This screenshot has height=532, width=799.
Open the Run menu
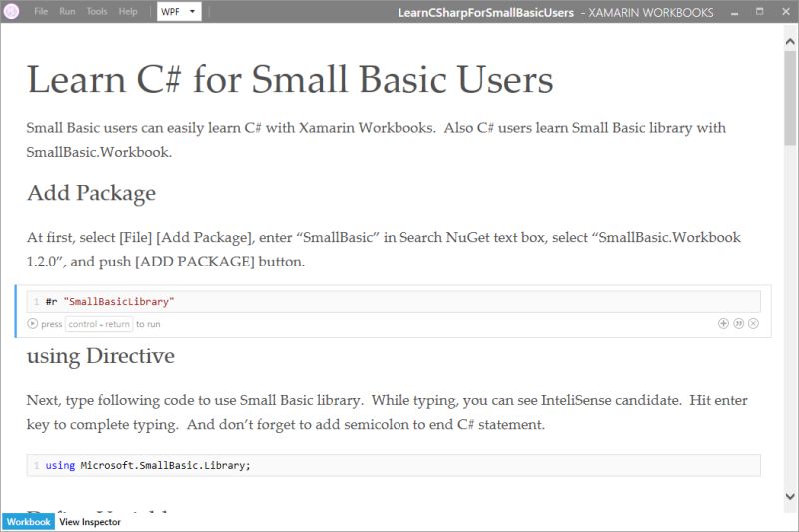tap(67, 11)
